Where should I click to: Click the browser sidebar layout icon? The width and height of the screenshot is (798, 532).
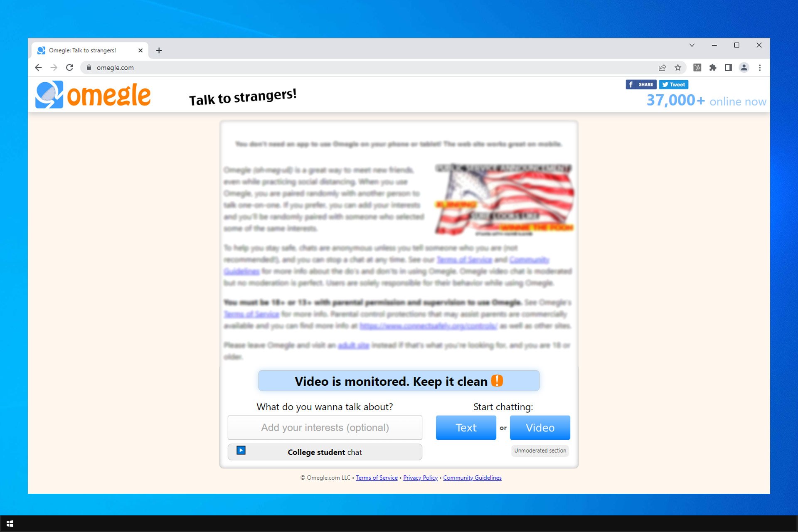point(727,67)
